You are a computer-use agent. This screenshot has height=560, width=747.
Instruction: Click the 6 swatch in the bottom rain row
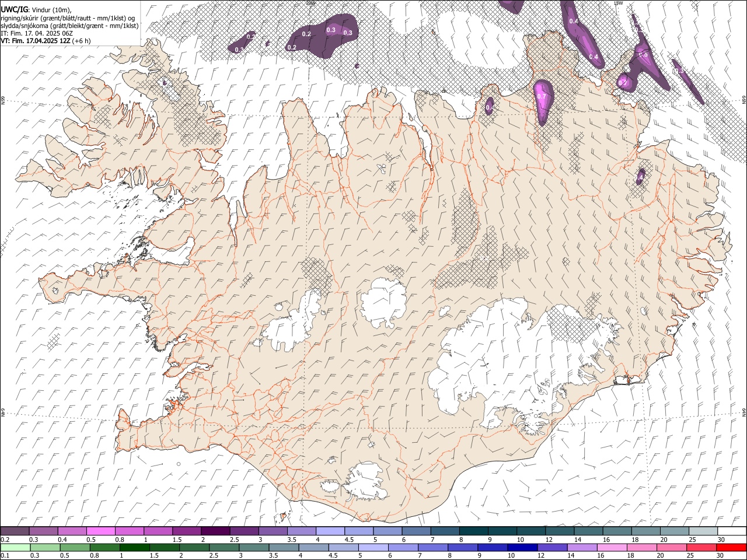pos(403,547)
